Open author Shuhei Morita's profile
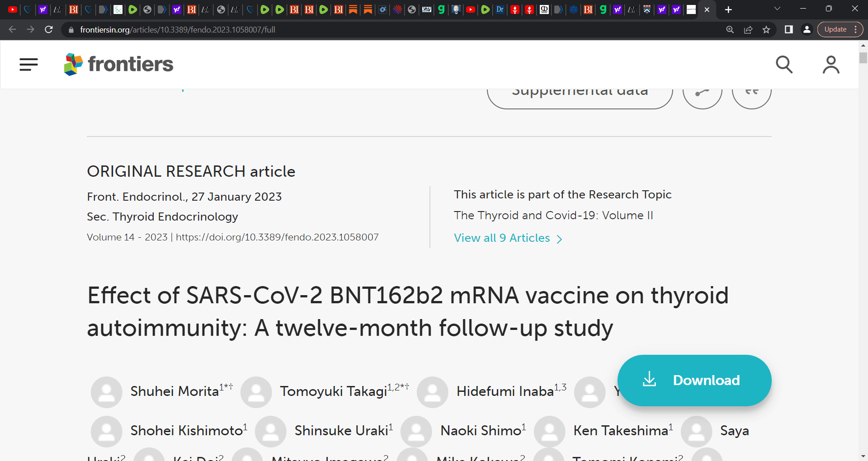The width and height of the screenshot is (868, 461). [175, 391]
